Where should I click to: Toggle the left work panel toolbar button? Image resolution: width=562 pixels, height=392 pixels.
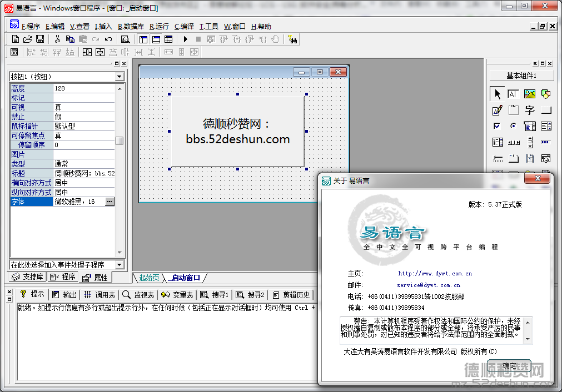(x=143, y=39)
